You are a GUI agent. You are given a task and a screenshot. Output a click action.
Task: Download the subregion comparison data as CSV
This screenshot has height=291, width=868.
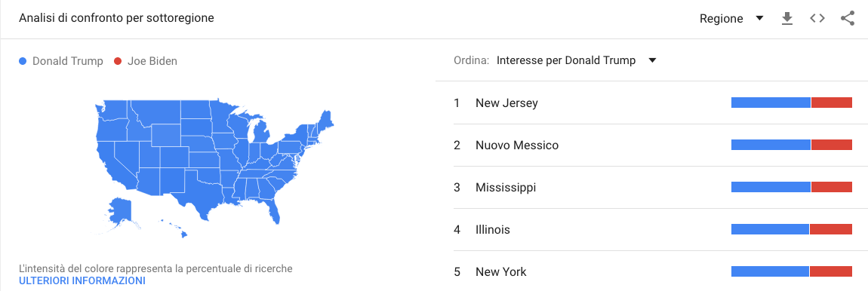pos(786,19)
